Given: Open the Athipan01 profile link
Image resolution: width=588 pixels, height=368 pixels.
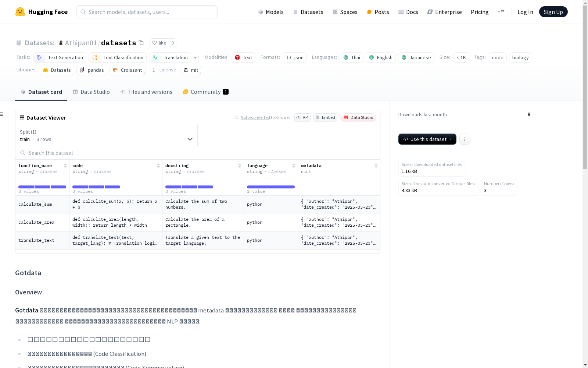Looking at the screenshot, I should 81,43.
